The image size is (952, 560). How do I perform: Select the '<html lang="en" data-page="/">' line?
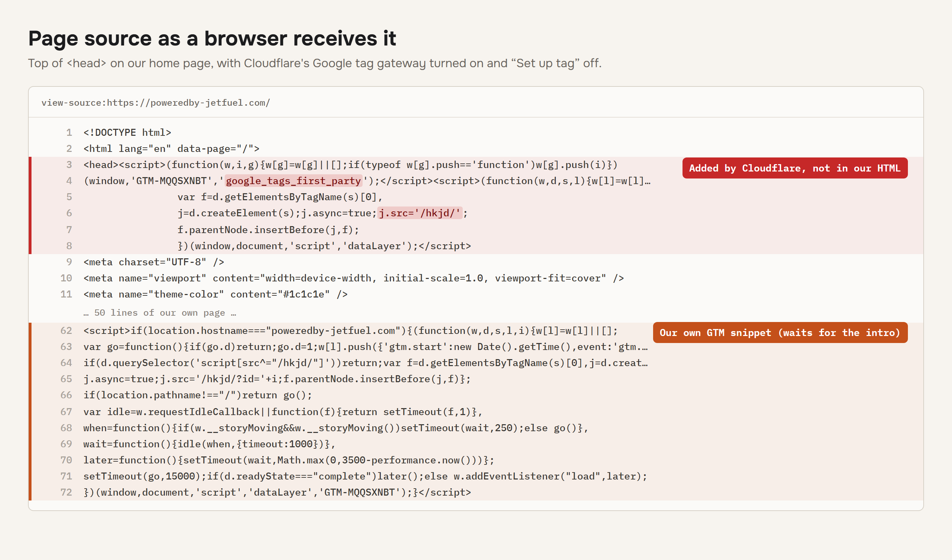click(x=171, y=149)
